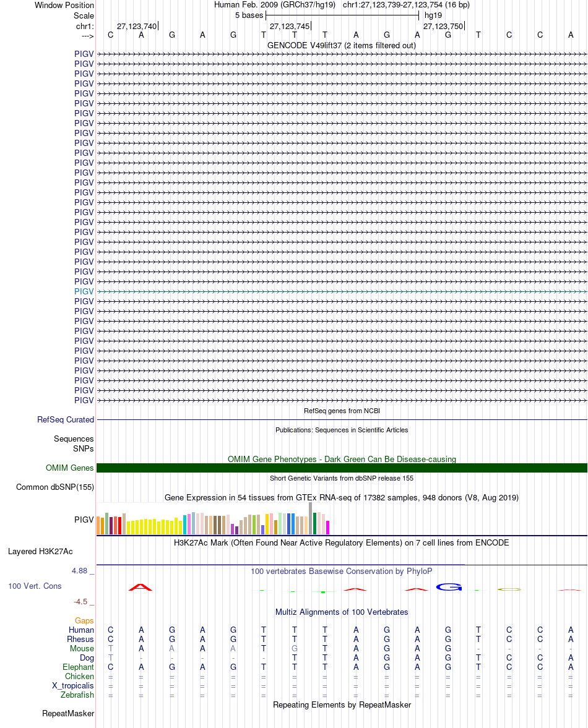Viewport: 588px width, 728px height.
Task: Open the RefSeq genes from NCBI track title
Action: point(342,411)
